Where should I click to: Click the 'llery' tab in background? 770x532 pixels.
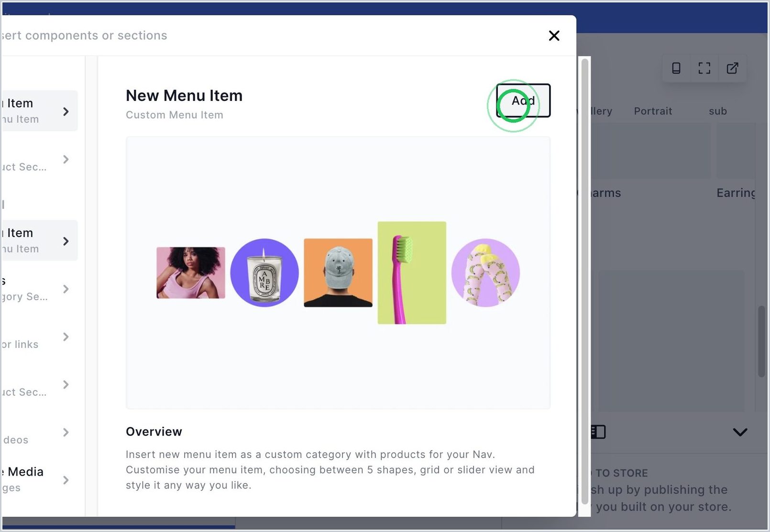coord(601,111)
